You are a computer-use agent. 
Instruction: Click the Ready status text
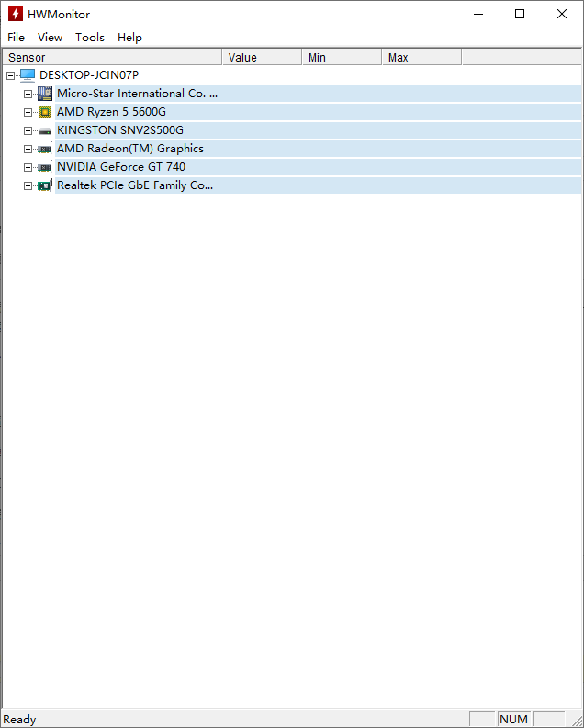click(19, 719)
